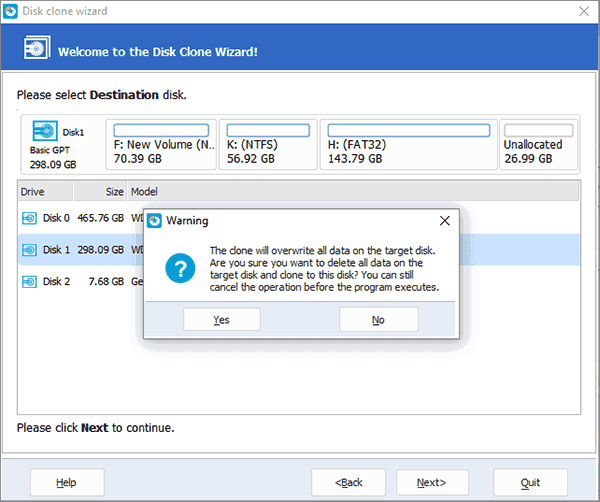
Task: Click the 'Basic GPT' label
Action: pos(50,150)
